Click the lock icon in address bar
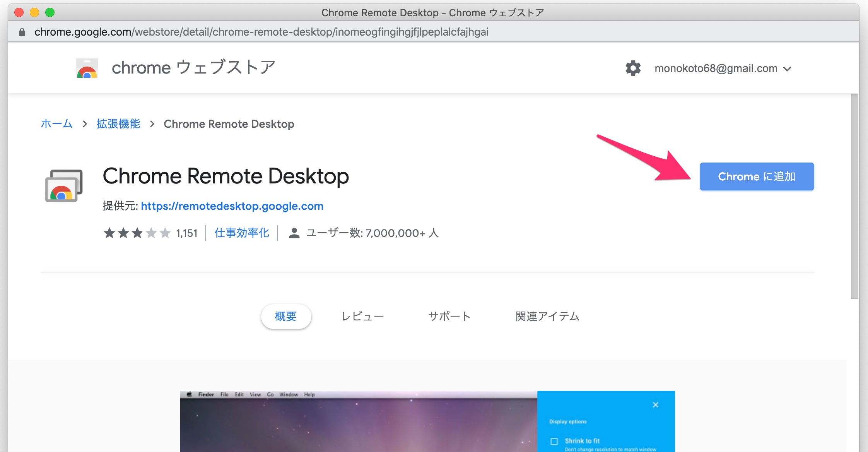868x452 pixels. (x=22, y=32)
